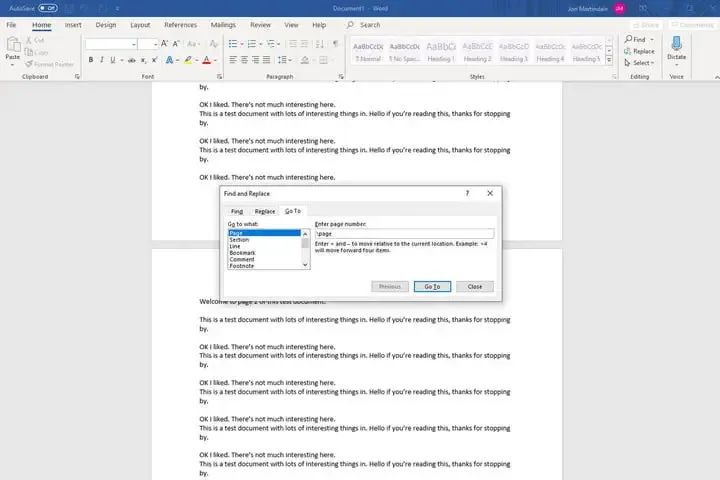The height and width of the screenshot is (480, 720).
Task: Click Replace in the Editing group
Action: coord(639,51)
